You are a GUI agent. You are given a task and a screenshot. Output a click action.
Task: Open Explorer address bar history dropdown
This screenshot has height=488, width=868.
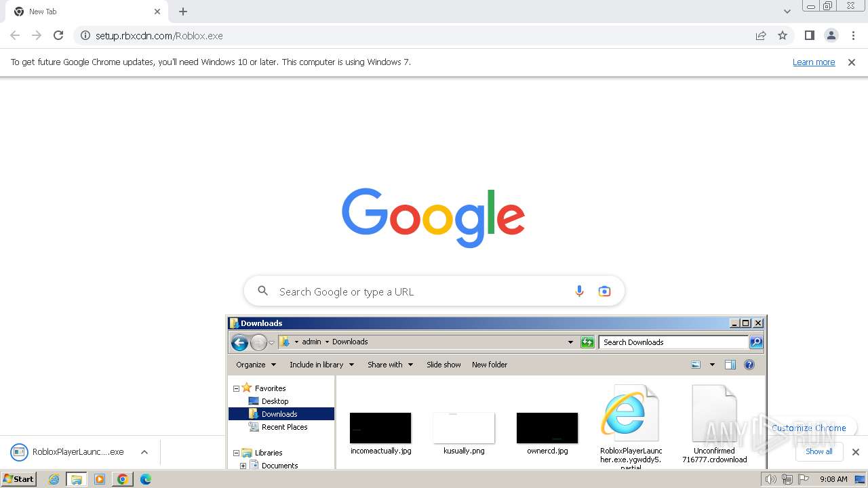[x=570, y=342]
